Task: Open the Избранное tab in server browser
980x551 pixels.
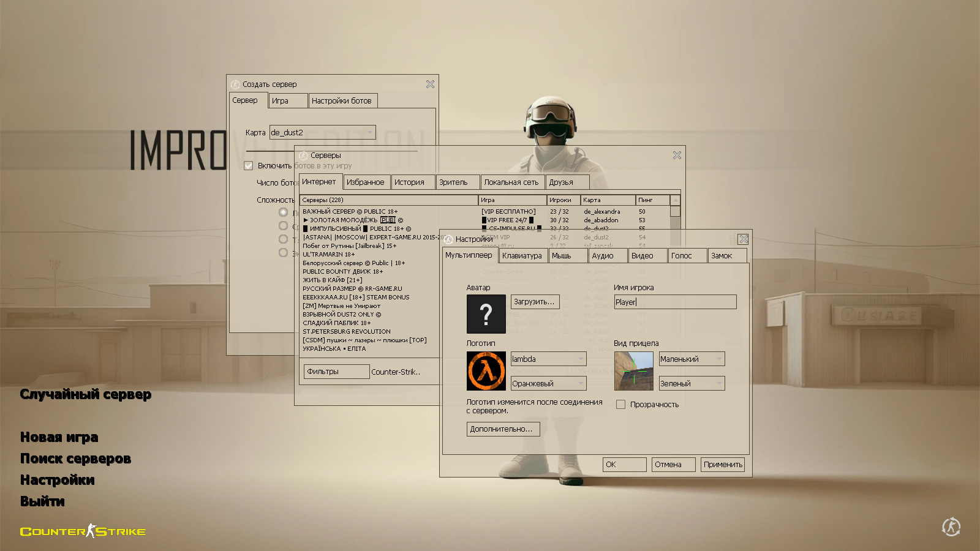Action: click(x=365, y=182)
